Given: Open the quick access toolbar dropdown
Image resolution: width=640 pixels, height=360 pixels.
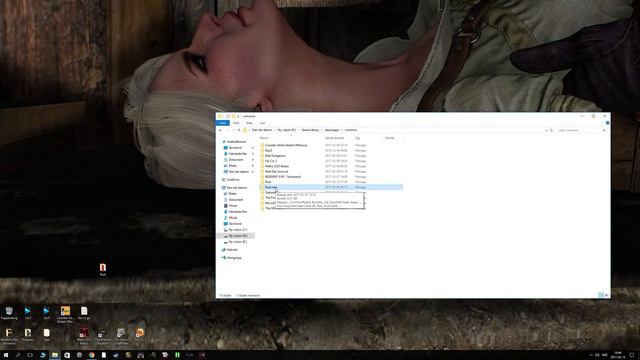Looking at the screenshot, I should (238, 116).
